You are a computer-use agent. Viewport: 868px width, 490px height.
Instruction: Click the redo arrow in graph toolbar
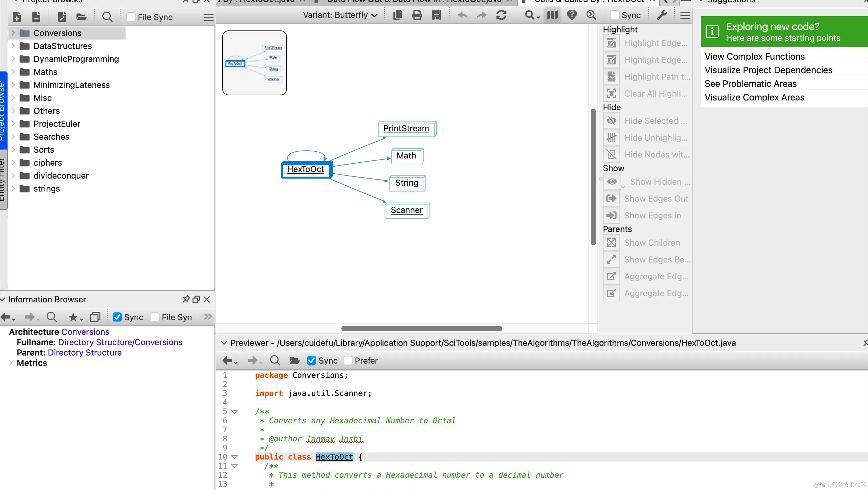click(482, 15)
